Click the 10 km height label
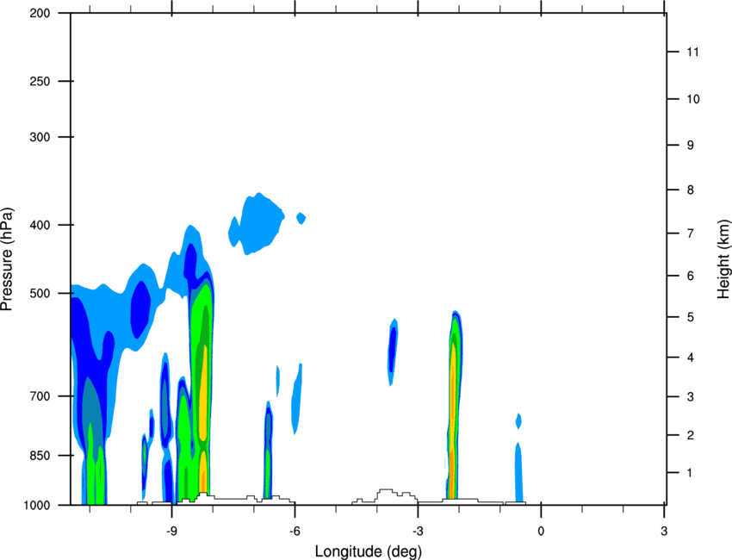Image resolution: width=732 pixels, height=560 pixels. 693,99
